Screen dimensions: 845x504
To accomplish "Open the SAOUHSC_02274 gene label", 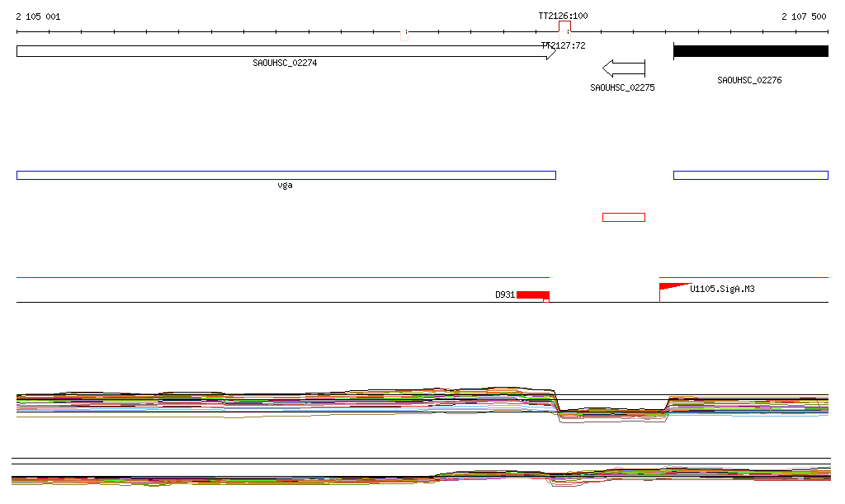I will [x=285, y=63].
